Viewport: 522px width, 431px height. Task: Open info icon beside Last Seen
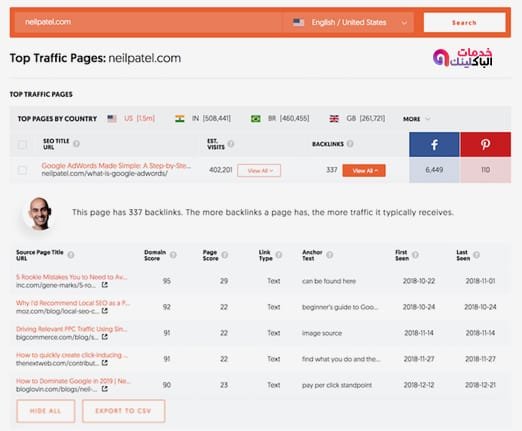coord(476,255)
